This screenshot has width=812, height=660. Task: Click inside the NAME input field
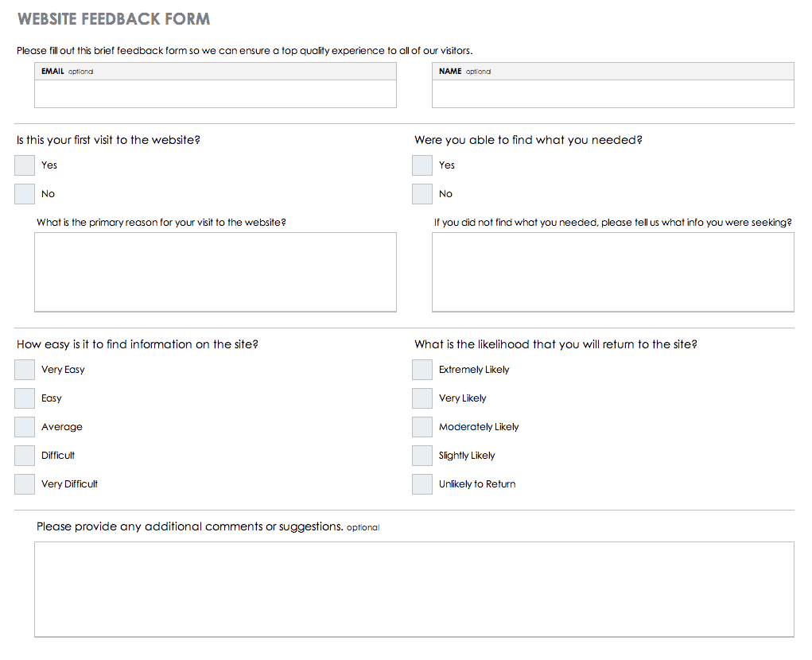pyautogui.click(x=612, y=94)
